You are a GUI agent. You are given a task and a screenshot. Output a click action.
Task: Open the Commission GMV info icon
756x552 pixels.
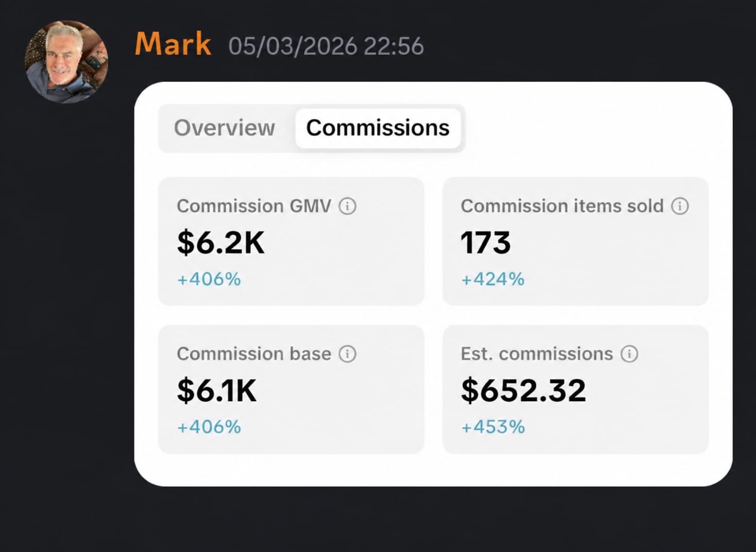(347, 206)
